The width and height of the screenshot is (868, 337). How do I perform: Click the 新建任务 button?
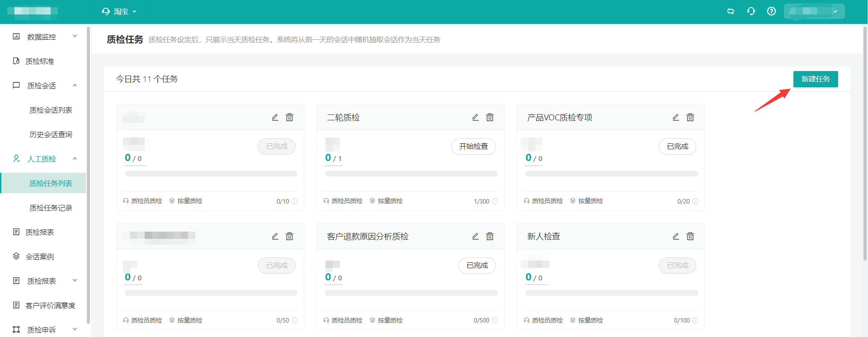(816, 79)
